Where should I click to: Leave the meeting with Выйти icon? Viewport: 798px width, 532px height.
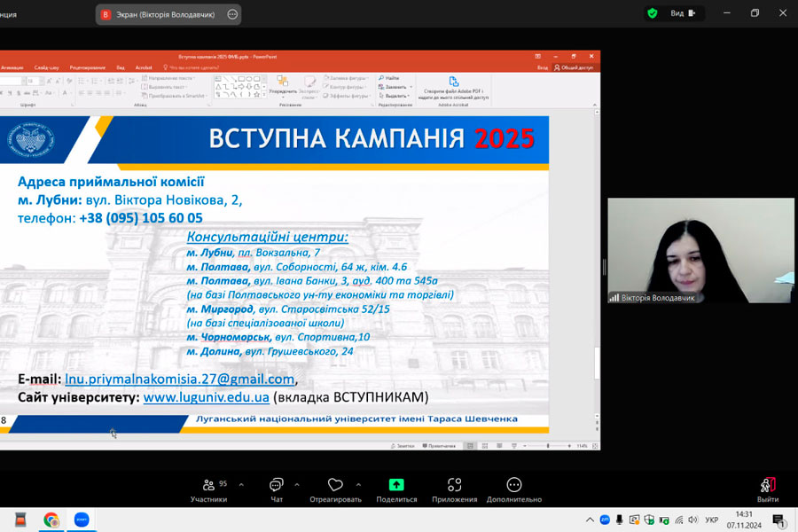[x=768, y=488]
